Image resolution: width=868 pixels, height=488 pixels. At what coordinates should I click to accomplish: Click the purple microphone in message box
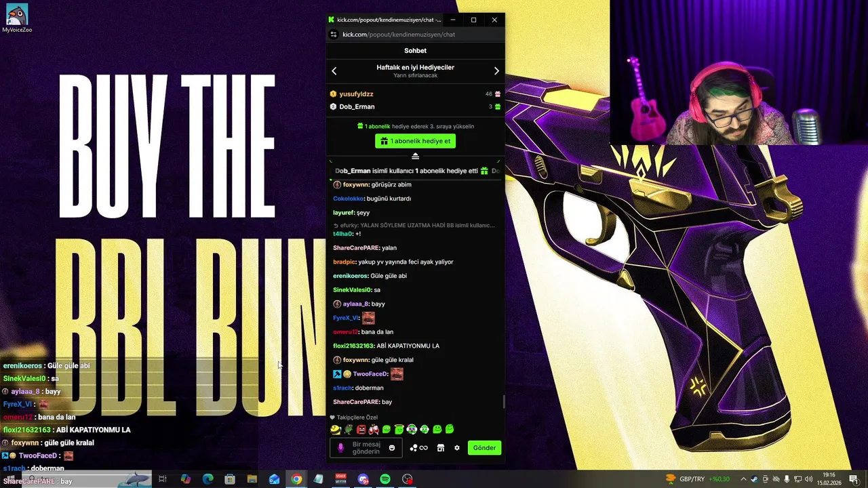[340, 448]
